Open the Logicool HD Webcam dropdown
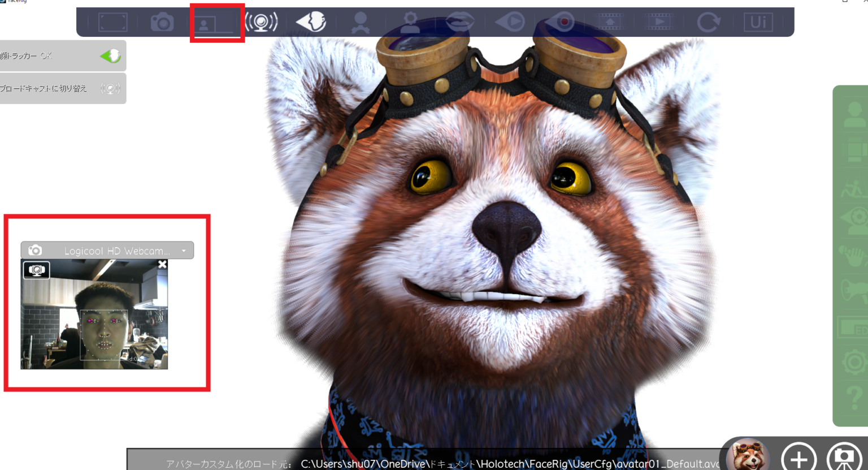 tap(107, 251)
